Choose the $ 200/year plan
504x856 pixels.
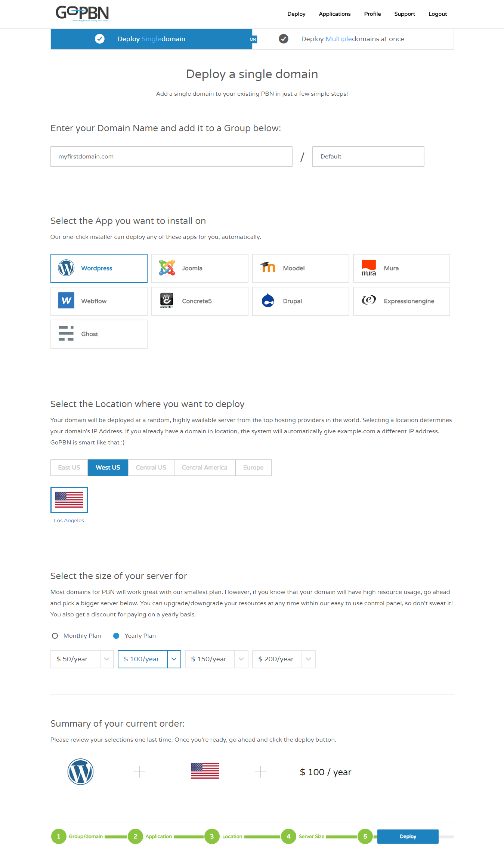click(x=277, y=659)
